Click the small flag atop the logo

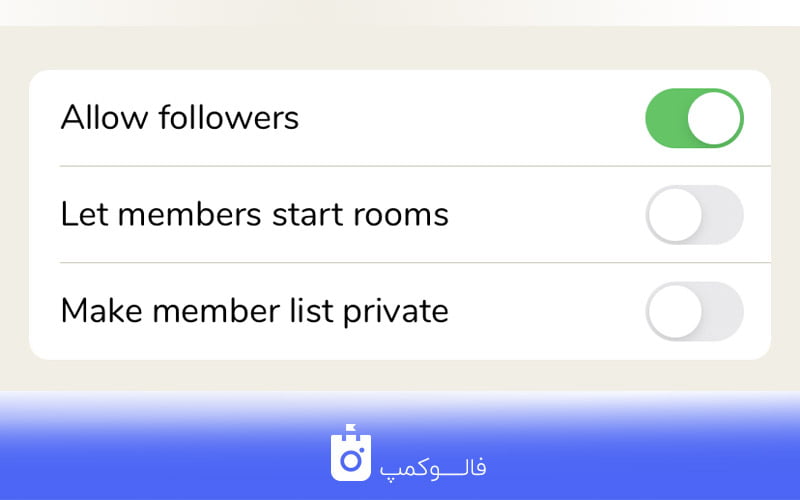click(x=351, y=429)
